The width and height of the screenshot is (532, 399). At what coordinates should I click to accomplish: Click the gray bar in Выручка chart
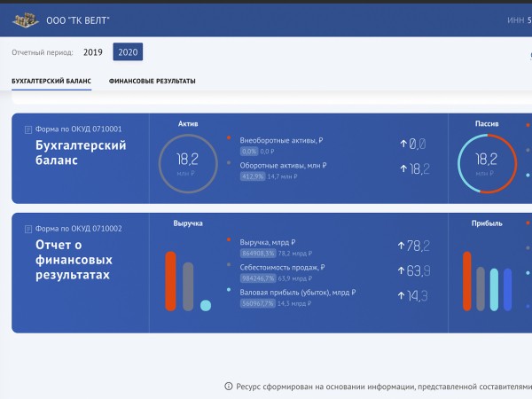coord(188,286)
